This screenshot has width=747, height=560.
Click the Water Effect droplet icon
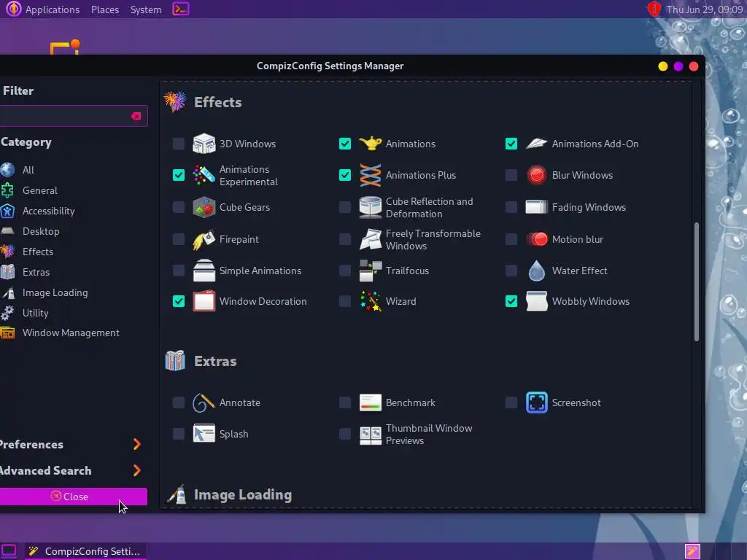(536, 271)
